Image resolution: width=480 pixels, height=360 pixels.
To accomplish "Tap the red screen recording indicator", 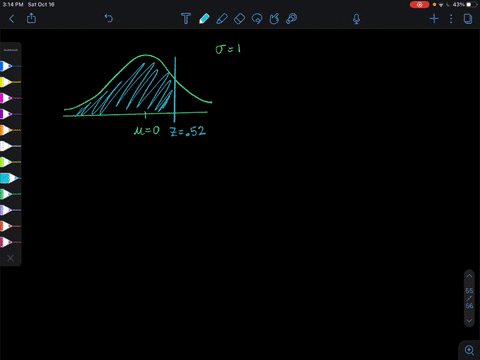I will (x=419, y=5).
